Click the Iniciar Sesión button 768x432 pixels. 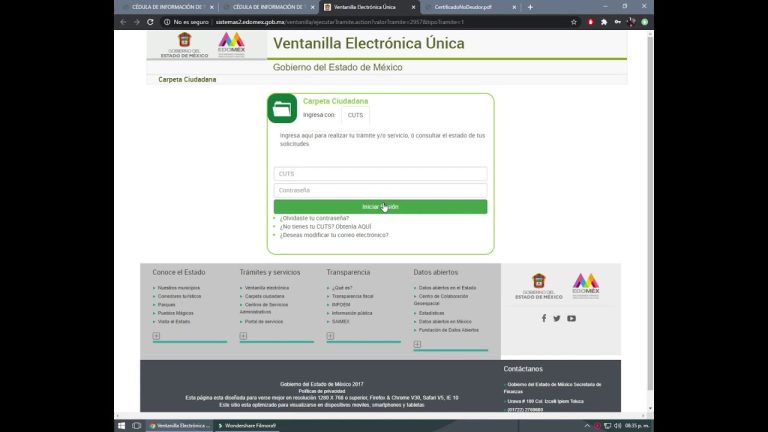pyautogui.click(x=381, y=207)
